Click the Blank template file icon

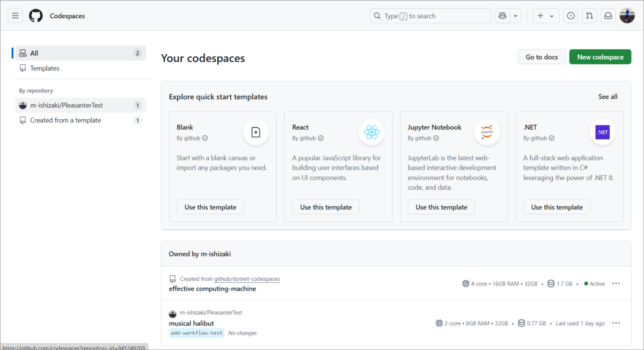[x=256, y=132]
